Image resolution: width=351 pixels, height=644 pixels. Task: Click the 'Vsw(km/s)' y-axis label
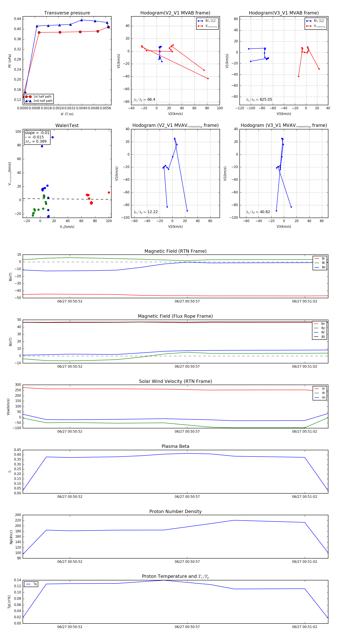(8, 407)
